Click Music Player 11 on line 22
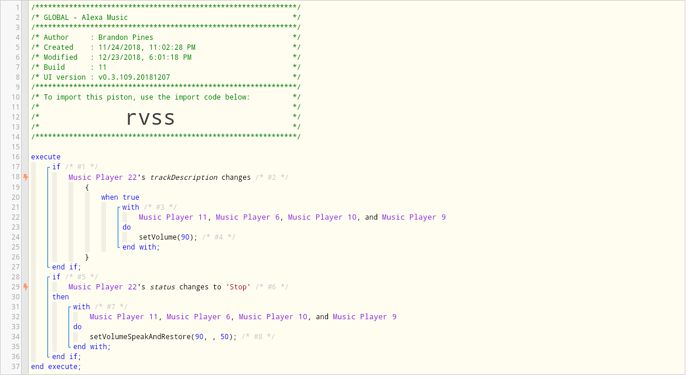 click(x=173, y=217)
